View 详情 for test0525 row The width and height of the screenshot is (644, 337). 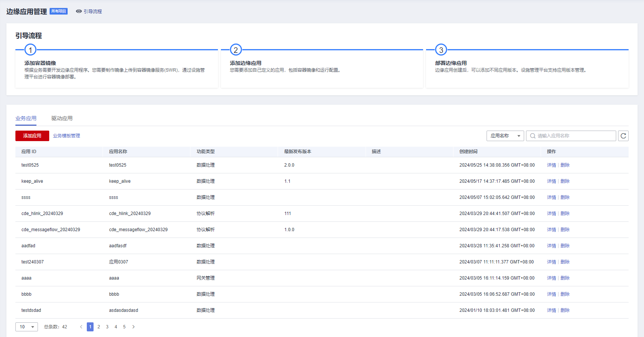click(x=551, y=165)
